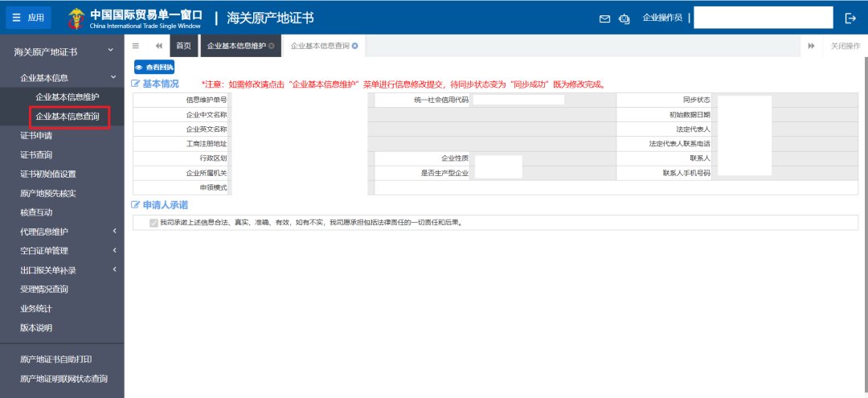Select 企业基本信息查询 in the sidebar
Image resolution: width=868 pixels, height=398 pixels.
tap(68, 117)
